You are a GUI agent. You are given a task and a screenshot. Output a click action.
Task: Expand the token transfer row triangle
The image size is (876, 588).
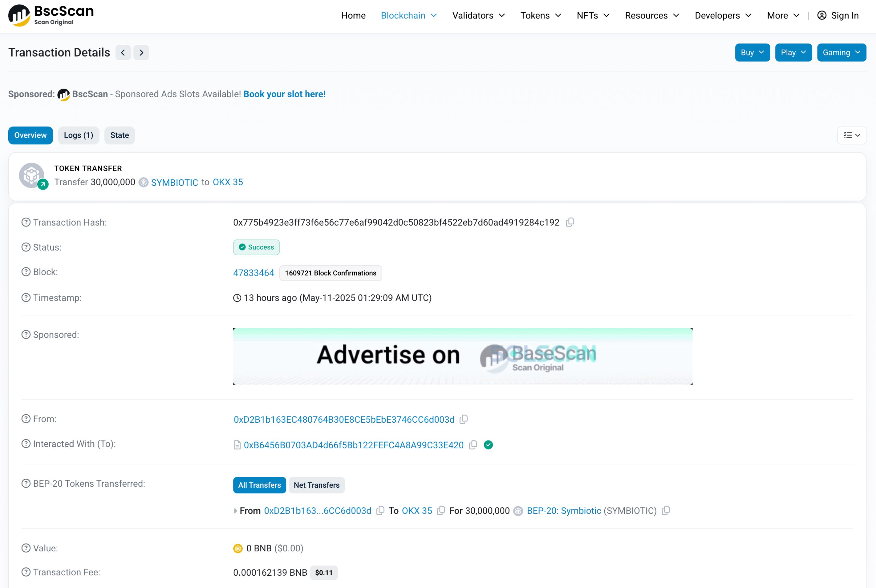click(235, 511)
